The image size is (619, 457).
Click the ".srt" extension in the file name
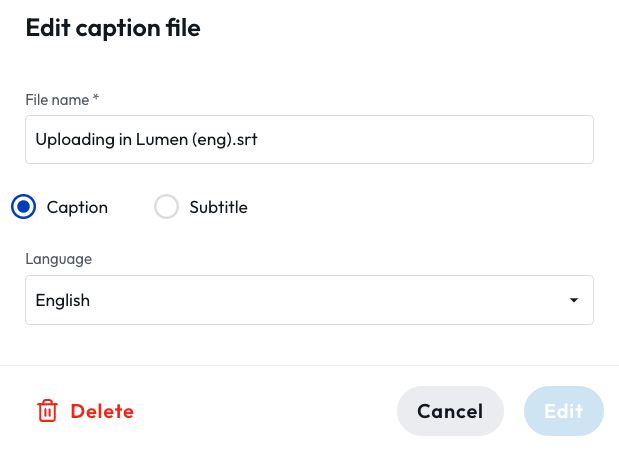click(245, 140)
